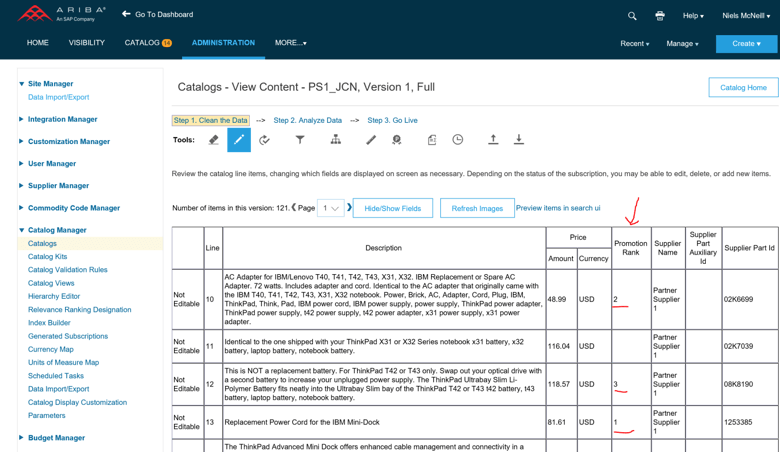Open Niels McNeill user menu

[746, 16]
